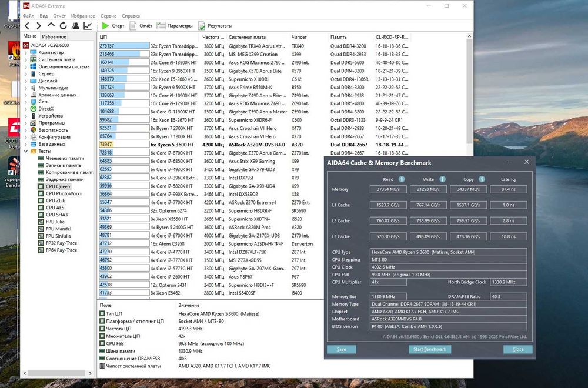
Task: Toggle Множитель ЦП field checkbox
Action: (x=102, y=336)
